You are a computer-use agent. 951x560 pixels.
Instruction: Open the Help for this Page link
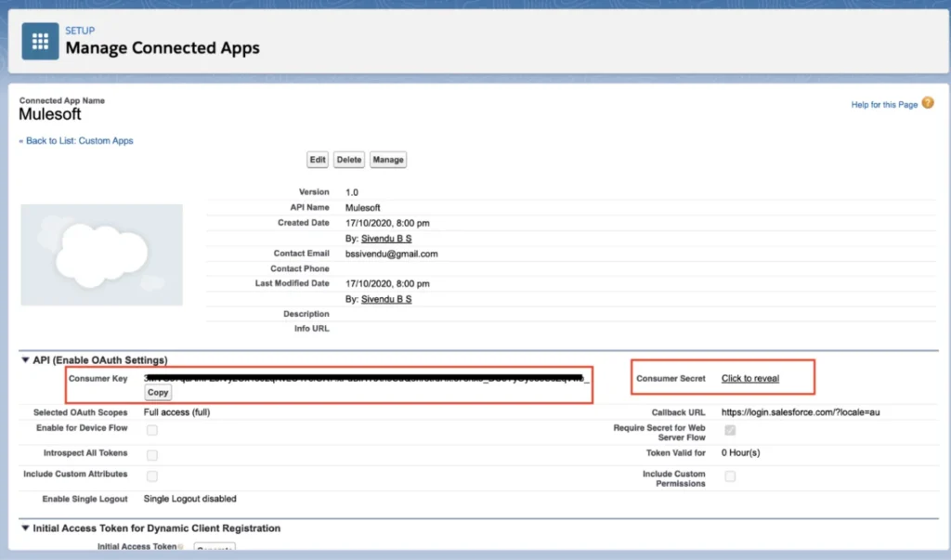pos(883,105)
